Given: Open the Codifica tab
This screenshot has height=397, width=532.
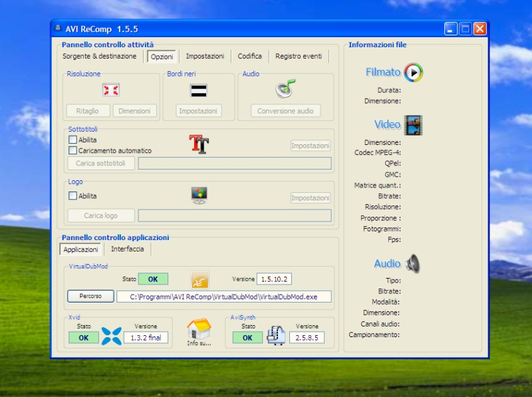Looking at the screenshot, I should pyautogui.click(x=249, y=57).
